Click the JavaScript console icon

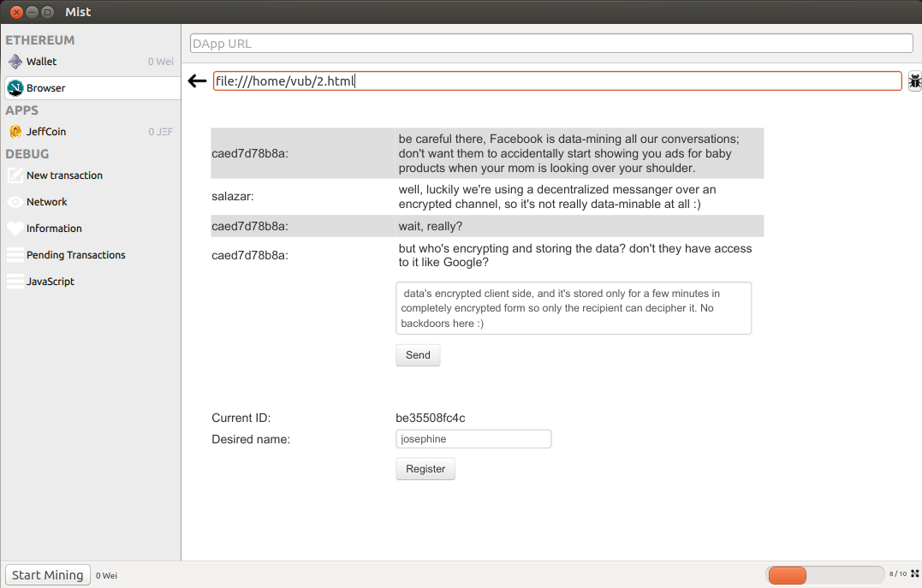15,282
